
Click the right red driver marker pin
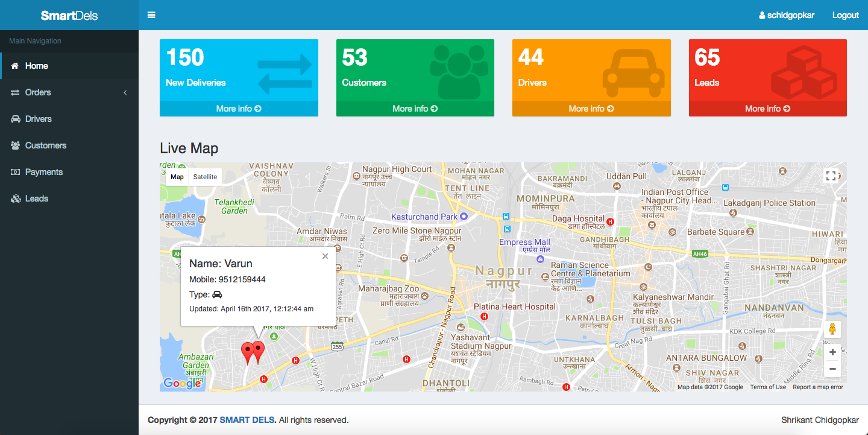[x=258, y=352]
